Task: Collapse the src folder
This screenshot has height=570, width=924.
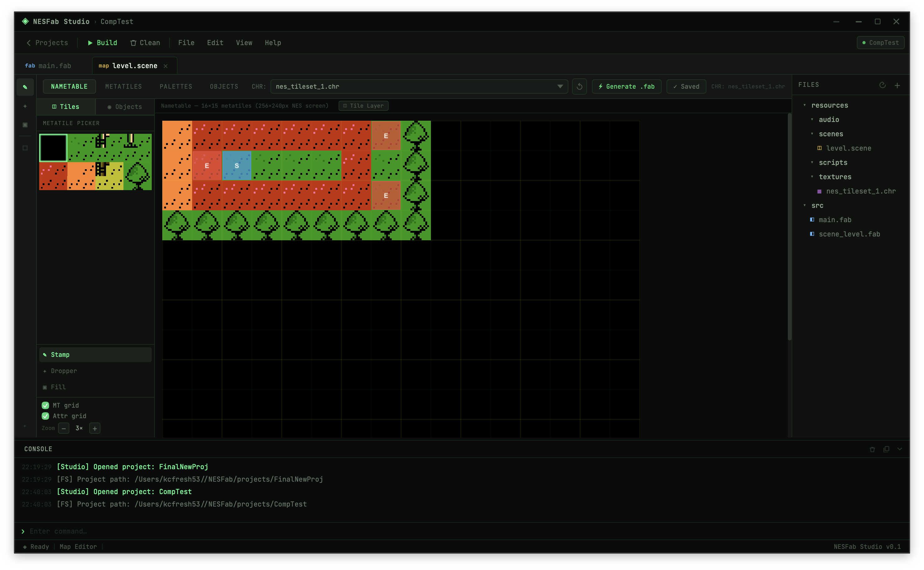Action: (805, 205)
